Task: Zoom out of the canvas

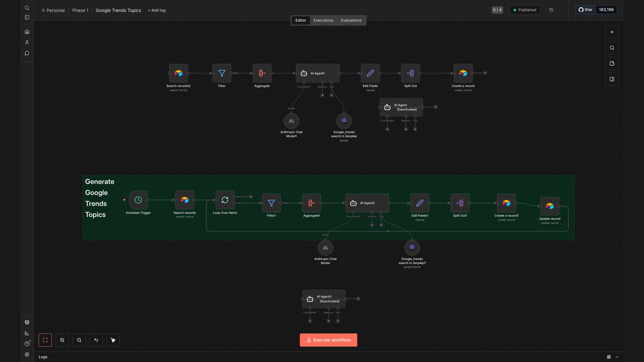Action: 79,340
